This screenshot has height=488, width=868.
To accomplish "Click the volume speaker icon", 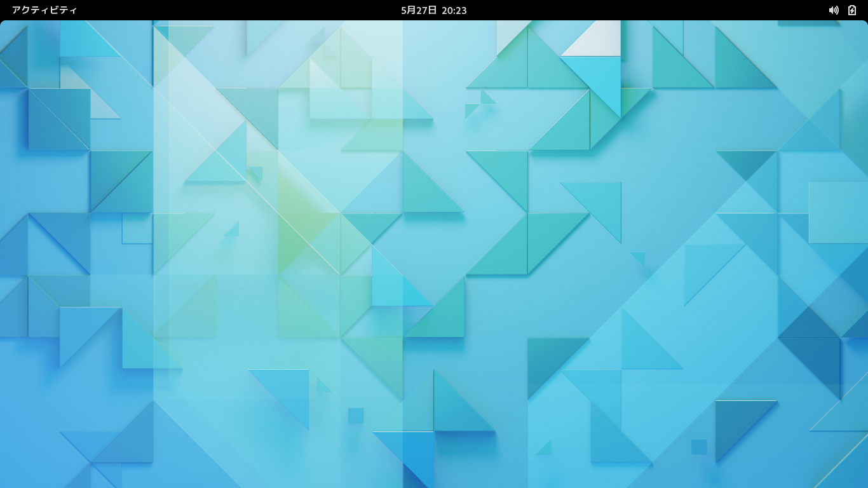I will 834,10.
